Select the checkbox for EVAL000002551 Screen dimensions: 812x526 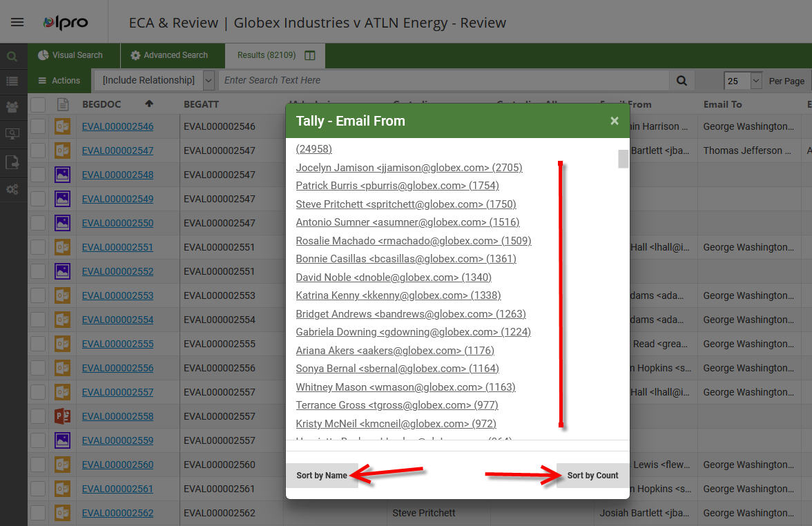(38, 247)
